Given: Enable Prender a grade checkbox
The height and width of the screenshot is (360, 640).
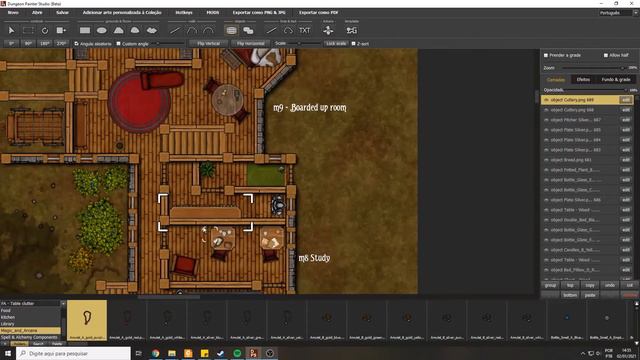Looking at the screenshot, I should (546, 55).
